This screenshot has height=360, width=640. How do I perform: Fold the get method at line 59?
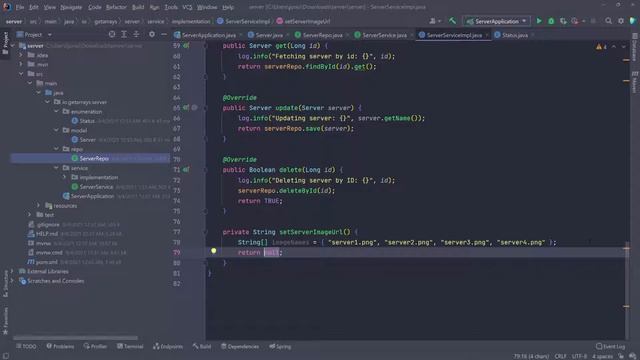(206, 46)
